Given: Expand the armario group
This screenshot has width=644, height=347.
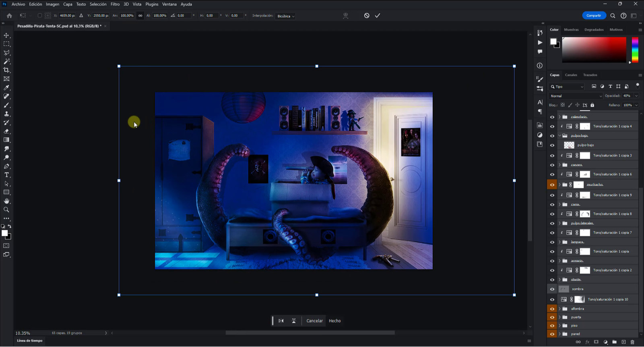Looking at the screenshot, I should tap(559, 261).
